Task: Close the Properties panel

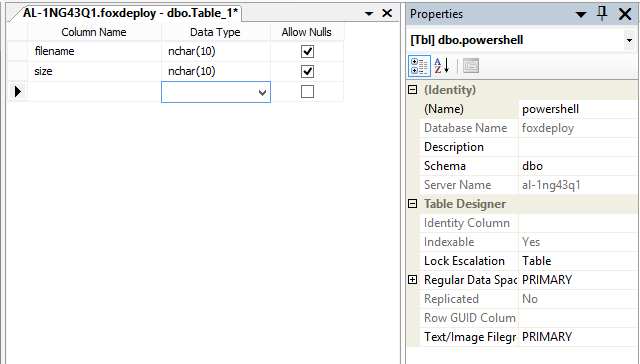Action: pyautogui.click(x=625, y=14)
